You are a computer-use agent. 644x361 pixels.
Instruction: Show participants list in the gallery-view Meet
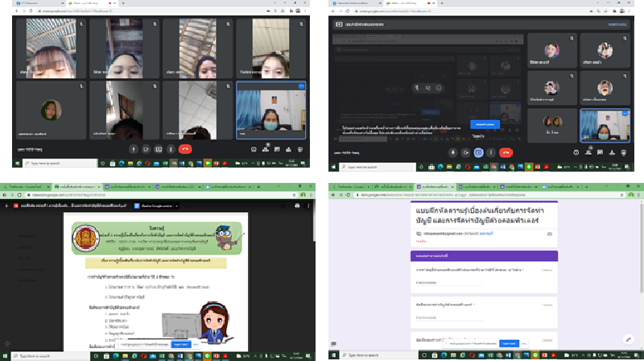pyautogui.click(x=266, y=149)
